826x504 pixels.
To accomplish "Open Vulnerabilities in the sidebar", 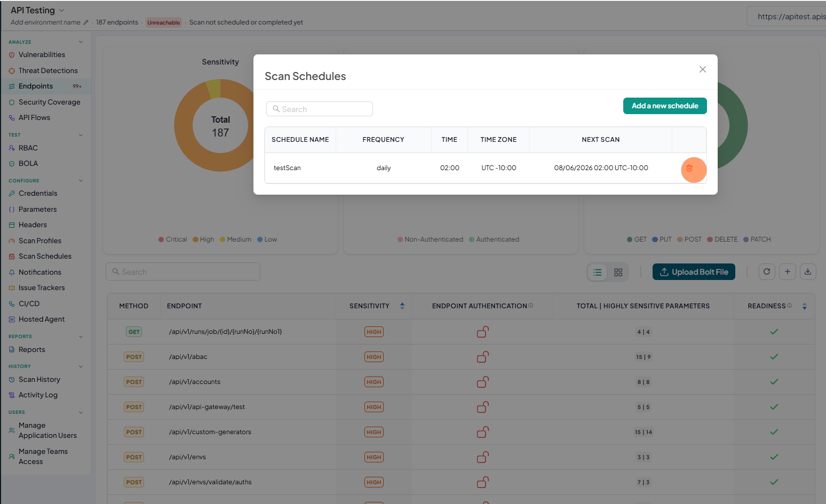I will pos(42,54).
